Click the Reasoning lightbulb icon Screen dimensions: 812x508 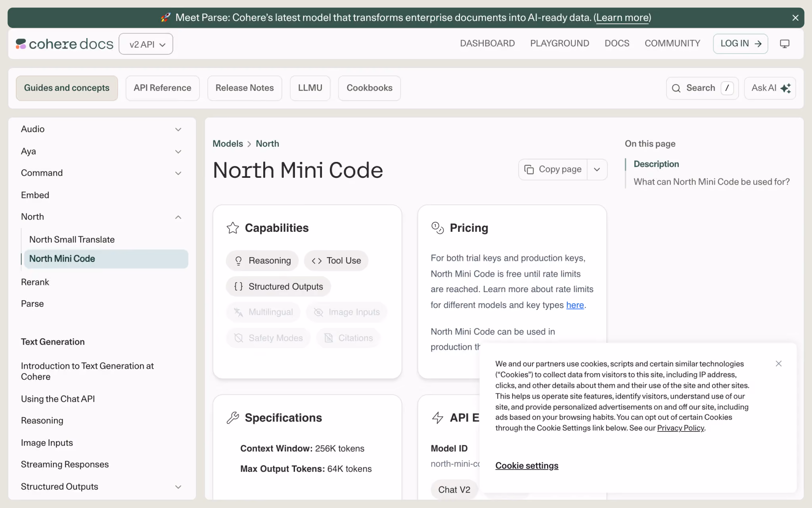coord(238,261)
